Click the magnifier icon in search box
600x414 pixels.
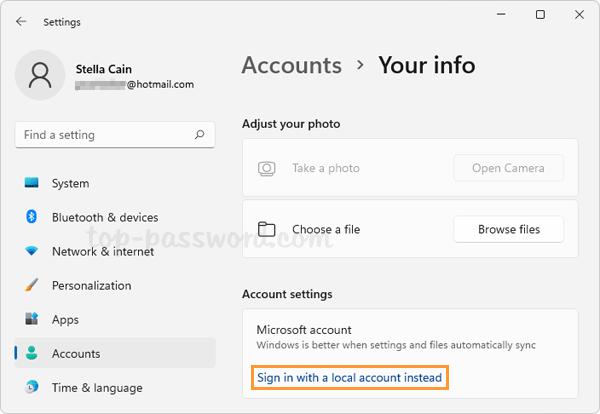[x=200, y=134]
